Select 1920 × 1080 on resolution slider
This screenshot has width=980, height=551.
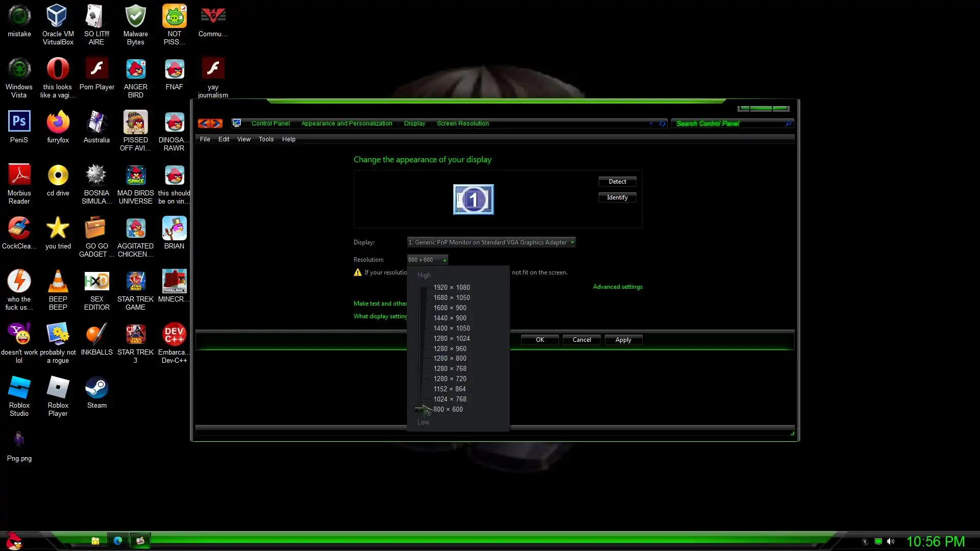coord(451,288)
